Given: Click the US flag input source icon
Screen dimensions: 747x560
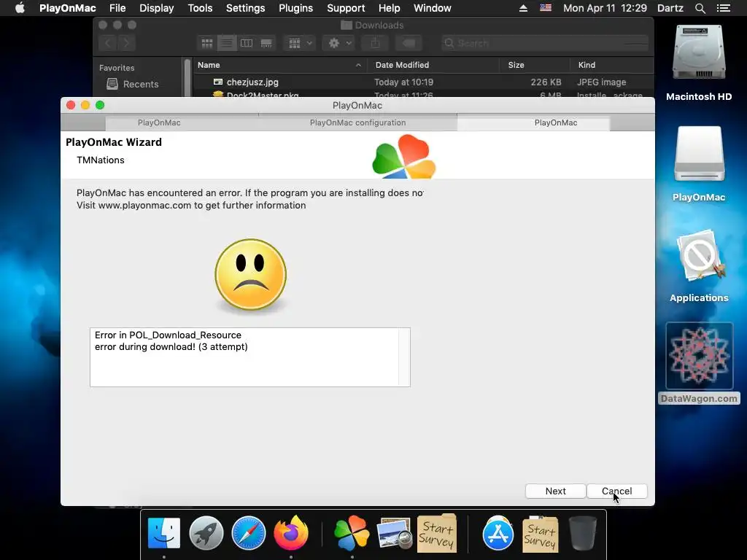Looking at the screenshot, I should (546, 8).
